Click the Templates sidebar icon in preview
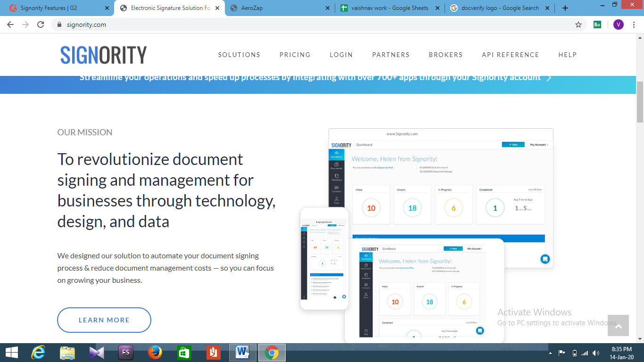644x362 pixels. pos(337,177)
